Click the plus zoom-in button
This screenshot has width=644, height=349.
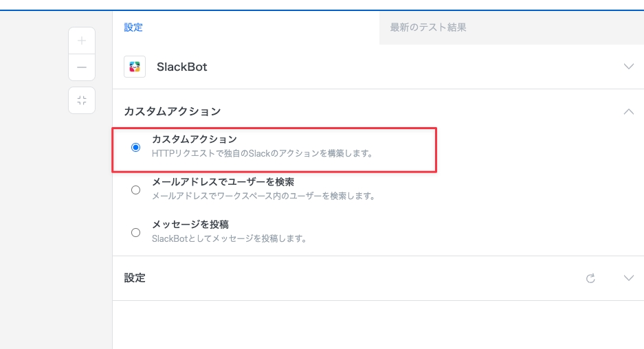(82, 41)
